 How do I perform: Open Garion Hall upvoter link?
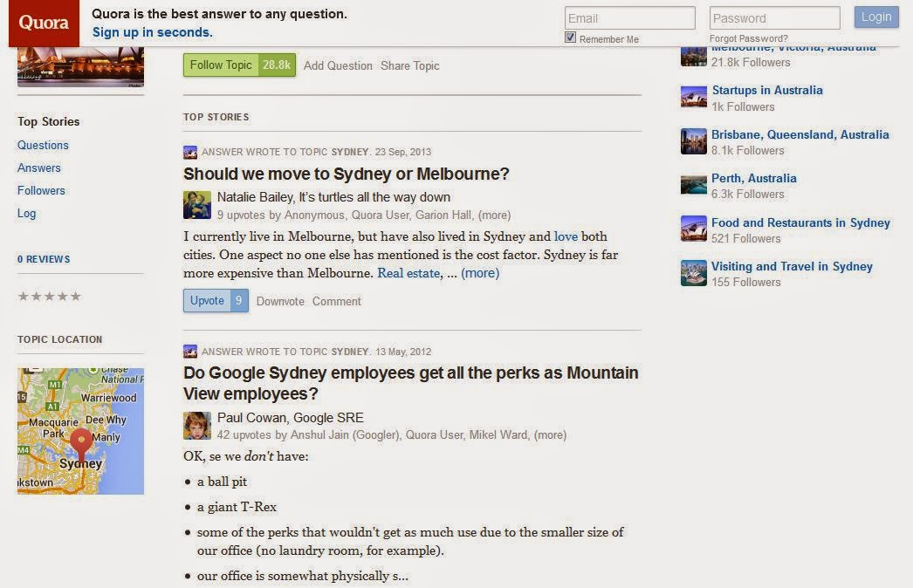[443, 215]
